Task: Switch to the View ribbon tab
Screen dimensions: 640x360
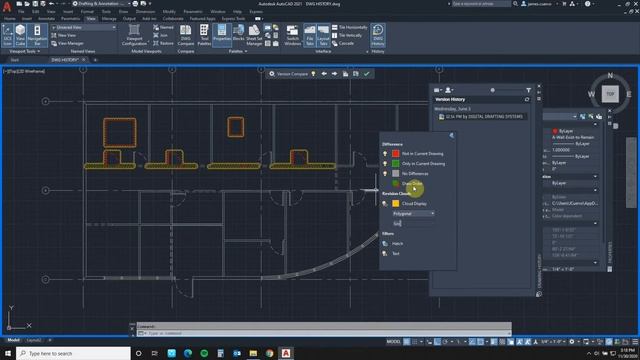Action: (91, 18)
